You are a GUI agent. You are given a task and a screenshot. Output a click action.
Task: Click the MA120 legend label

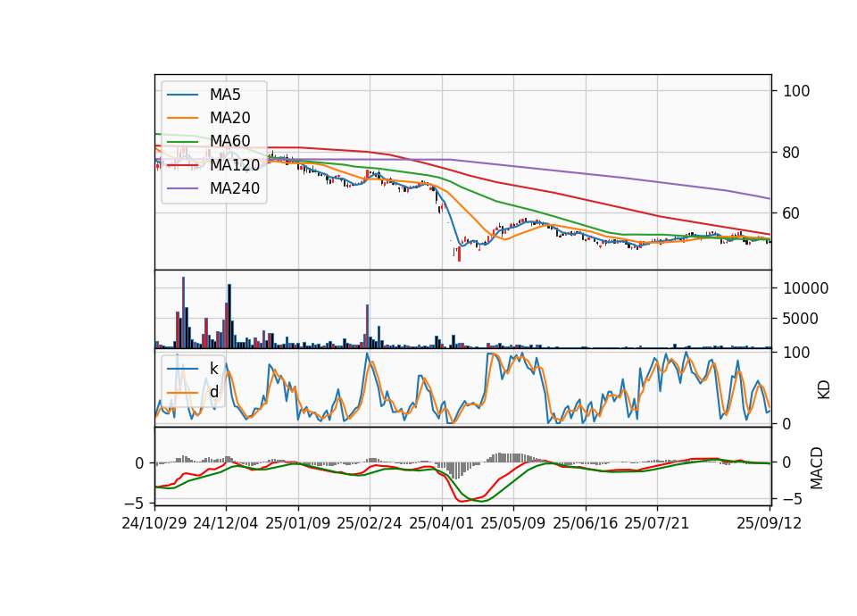tap(235, 164)
